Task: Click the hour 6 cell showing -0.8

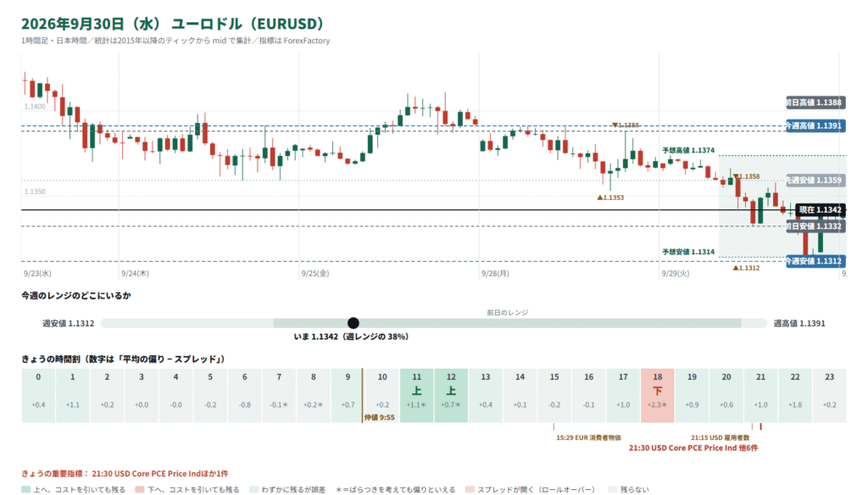Action: pyautogui.click(x=245, y=395)
